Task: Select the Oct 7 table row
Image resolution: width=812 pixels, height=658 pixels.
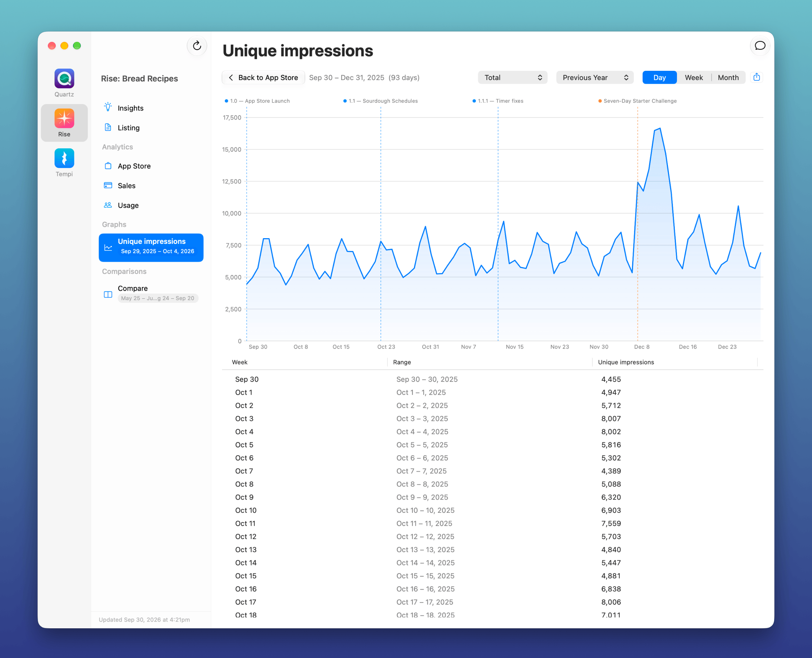Action: coord(492,471)
